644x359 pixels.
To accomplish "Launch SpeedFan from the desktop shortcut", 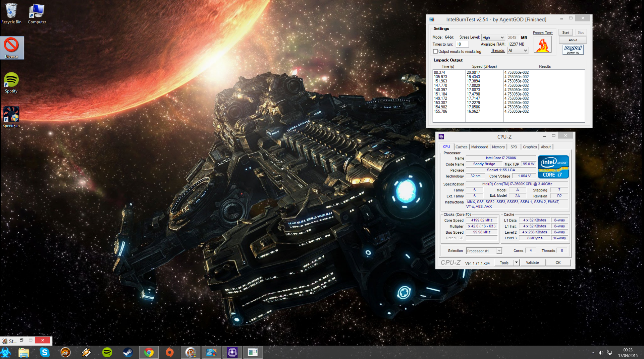I will pos(11,117).
